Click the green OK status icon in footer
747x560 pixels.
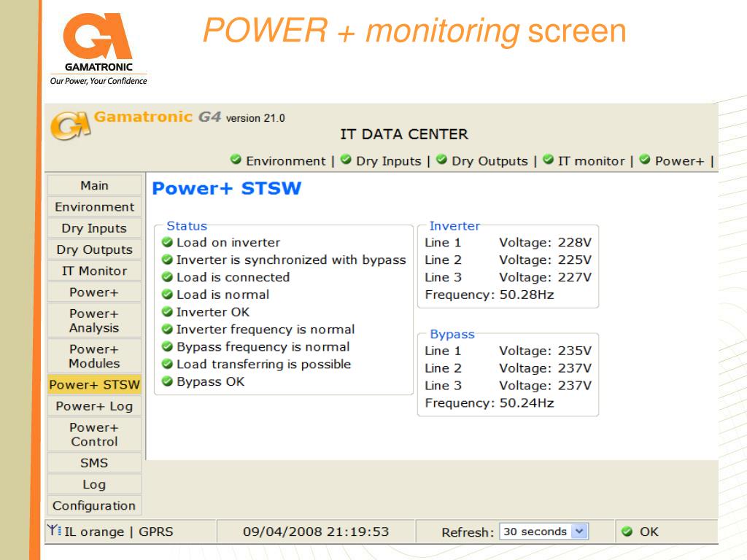pos(627,532)
